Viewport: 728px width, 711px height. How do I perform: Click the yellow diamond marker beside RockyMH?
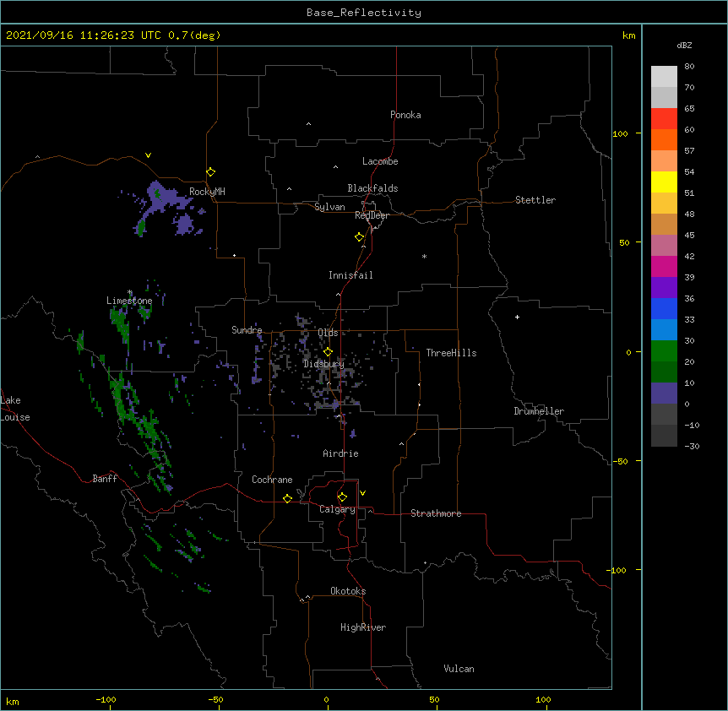tap(211, 172)
